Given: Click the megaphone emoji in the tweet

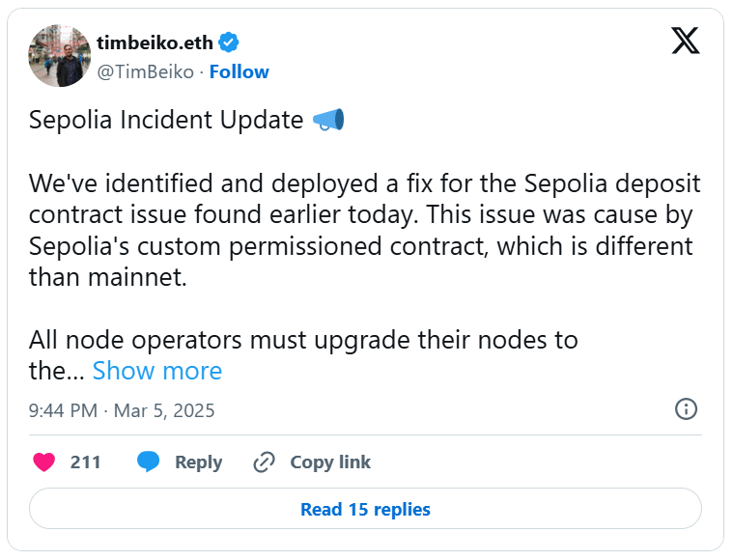Looking at the screenshot, I should pyautogui.click(x=328, y=121).
